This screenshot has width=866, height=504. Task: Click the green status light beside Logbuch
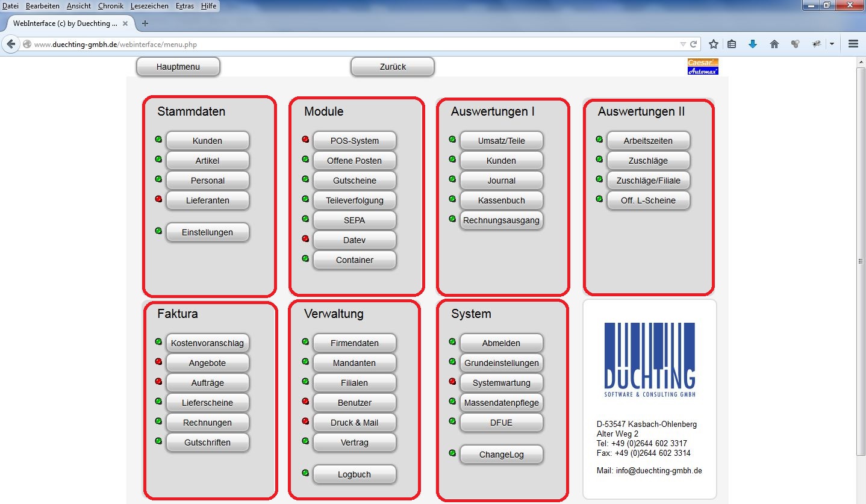305,473
